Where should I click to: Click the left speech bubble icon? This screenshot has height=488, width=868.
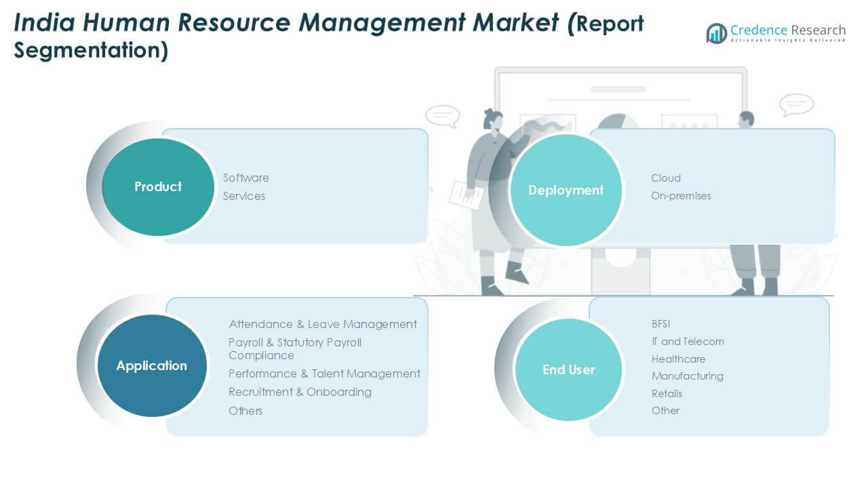442,115
